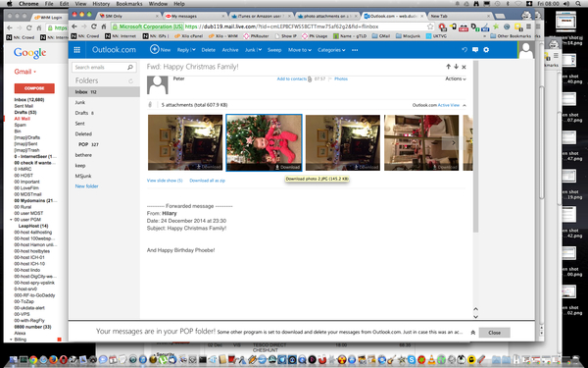Open the Actions dropdown on the message
This screenshot has width=588, height=368.
tap(456, 79)
